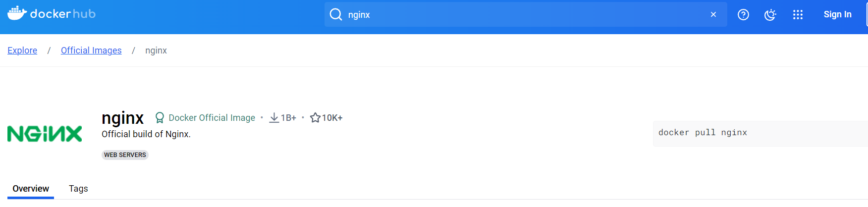Open the Official Images breadcrumb link
This screenshot has height=207, width=868.
click(91, 51)
